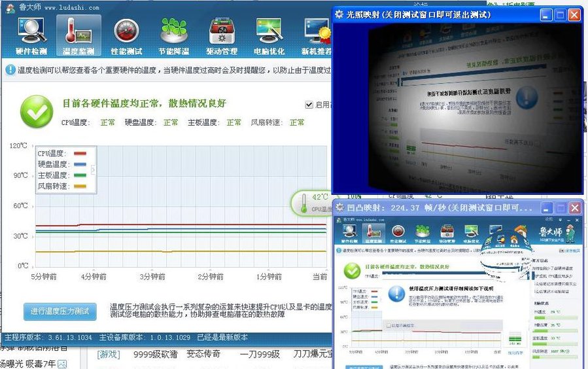Close the 光照映射 test window
This screenshot has height=369, width=588.
tap(574, 14)
